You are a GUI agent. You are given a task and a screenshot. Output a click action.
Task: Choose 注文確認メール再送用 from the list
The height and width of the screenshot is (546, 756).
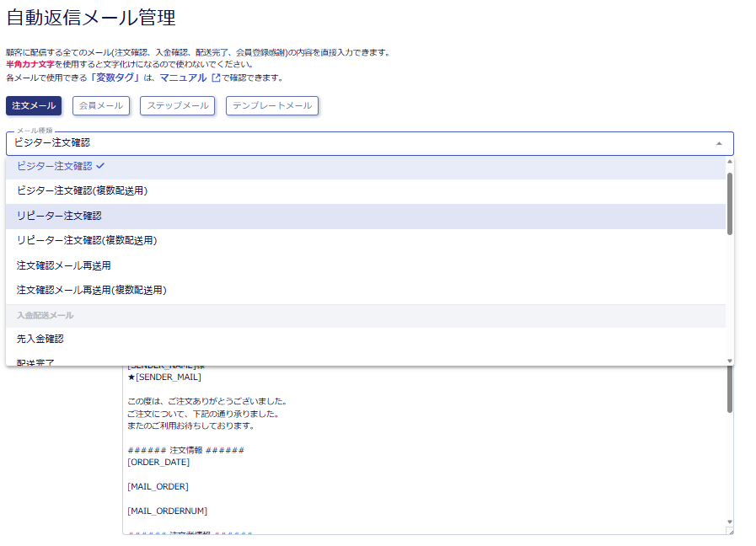coord(63,265)
